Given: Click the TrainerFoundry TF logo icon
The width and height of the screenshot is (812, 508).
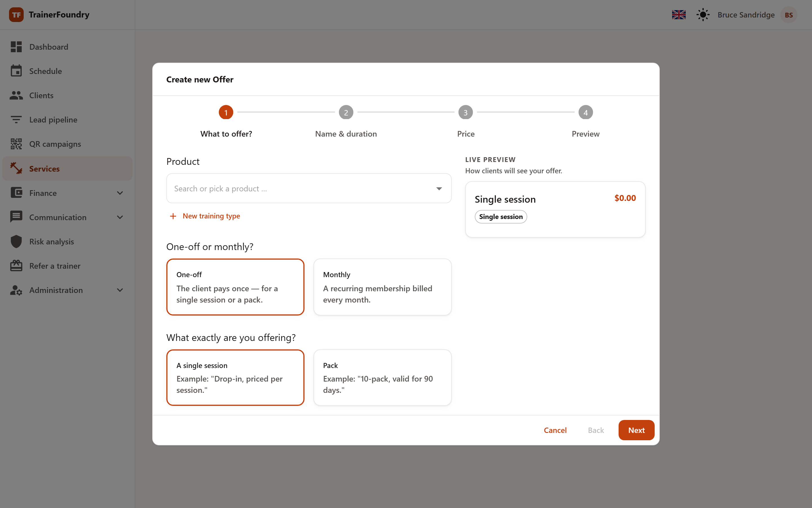Looking at the screenshot, I should 16,15.
